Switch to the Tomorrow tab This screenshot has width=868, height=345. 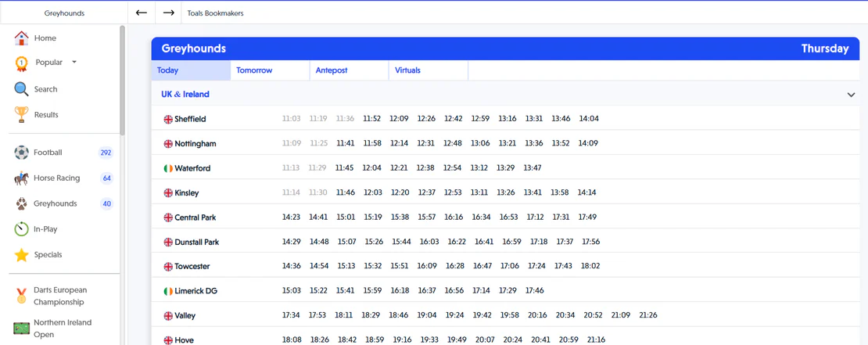(270, 70)
